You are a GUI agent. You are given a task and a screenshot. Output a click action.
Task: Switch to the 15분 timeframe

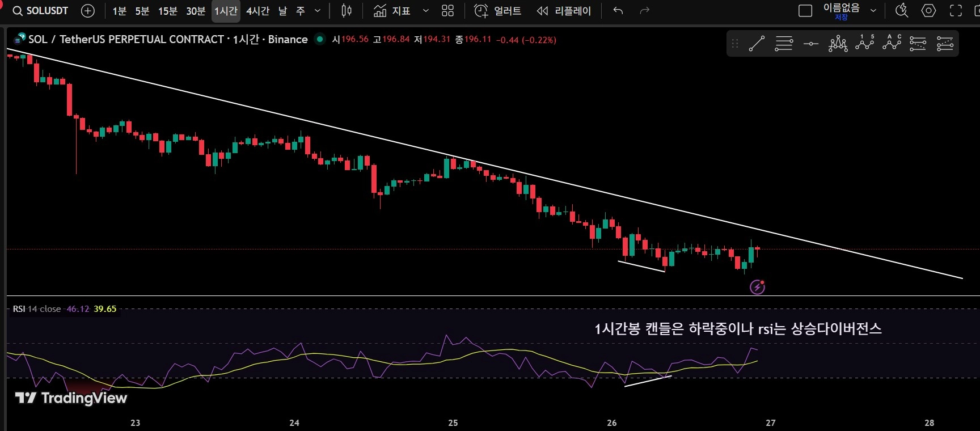(x=167, y=11)
